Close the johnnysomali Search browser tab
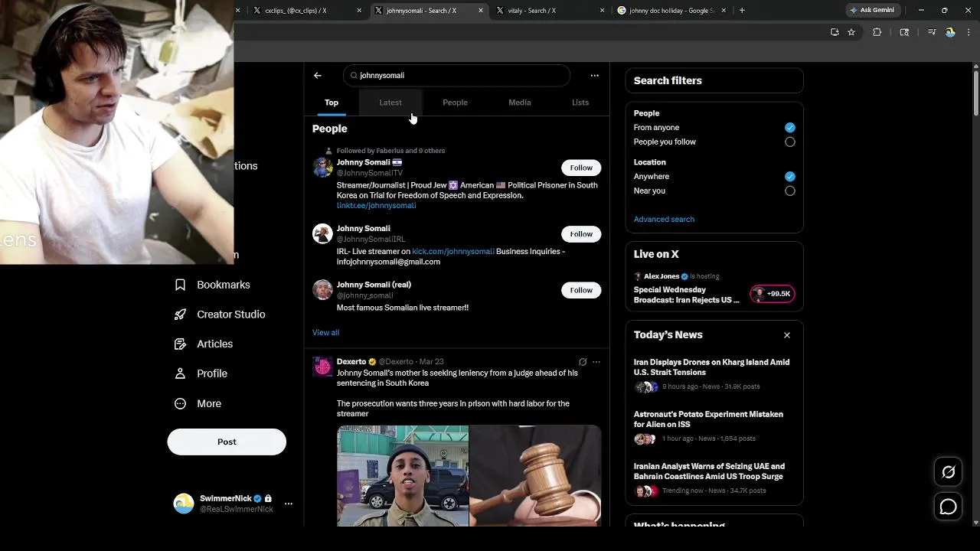 [x=481, y=11]
